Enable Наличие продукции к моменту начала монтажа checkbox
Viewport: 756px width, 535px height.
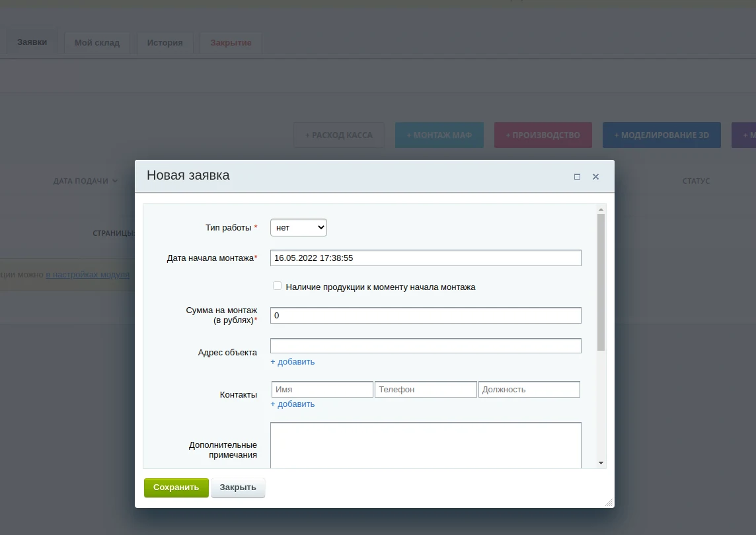(278, 286)
